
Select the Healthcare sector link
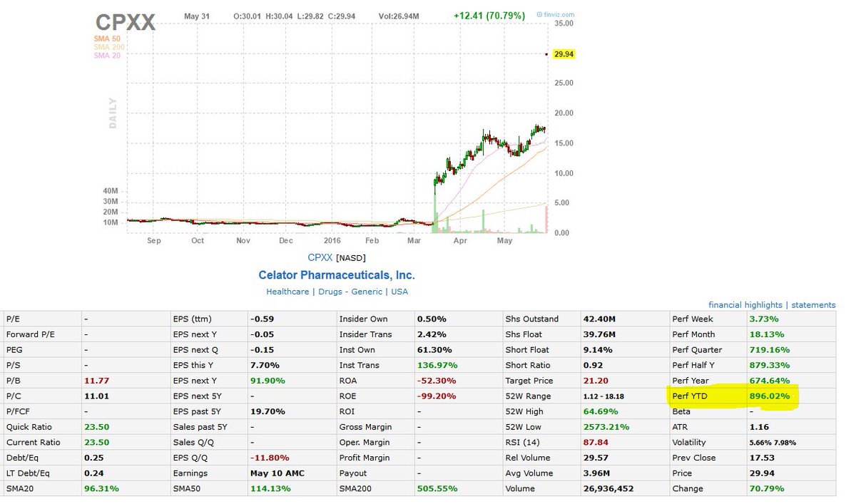tap(287, 291)
